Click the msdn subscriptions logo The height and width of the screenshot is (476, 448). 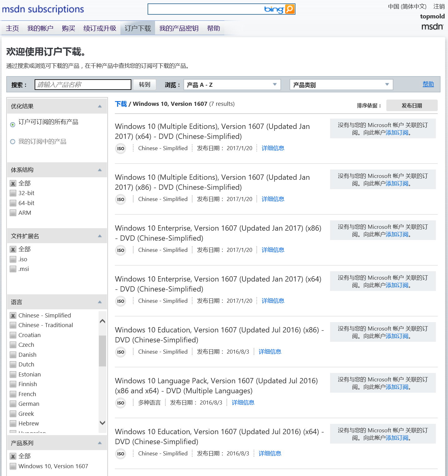[x=43, y=9]
